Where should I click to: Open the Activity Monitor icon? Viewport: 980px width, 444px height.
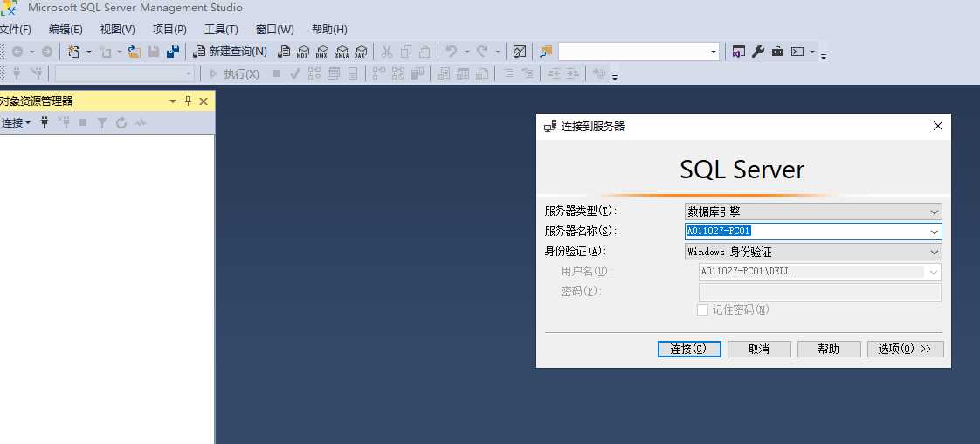520,52
